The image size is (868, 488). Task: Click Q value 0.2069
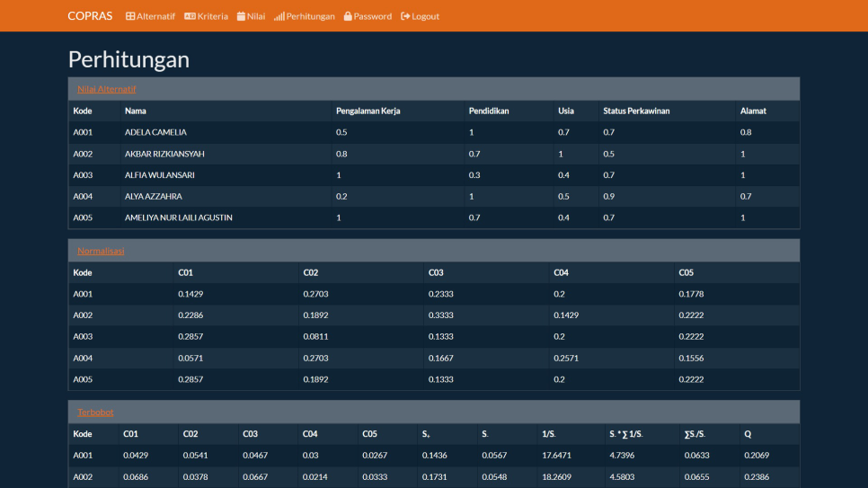757,456
